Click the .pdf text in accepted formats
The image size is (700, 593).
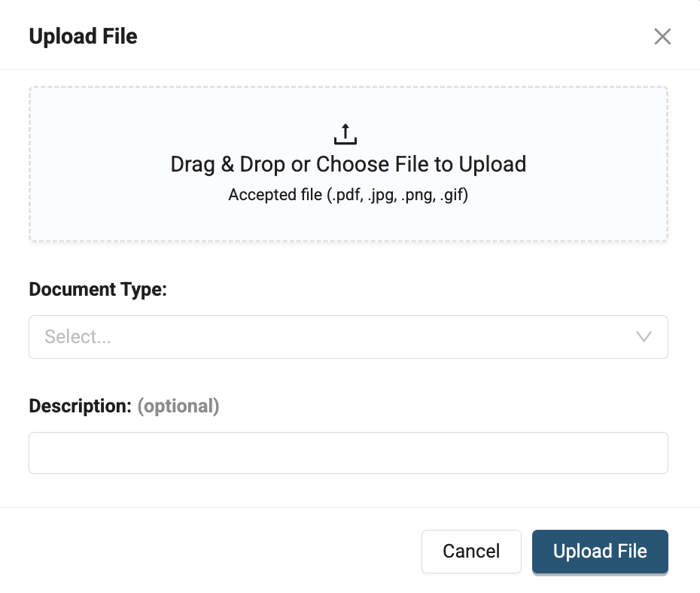(x=340, y=196)
